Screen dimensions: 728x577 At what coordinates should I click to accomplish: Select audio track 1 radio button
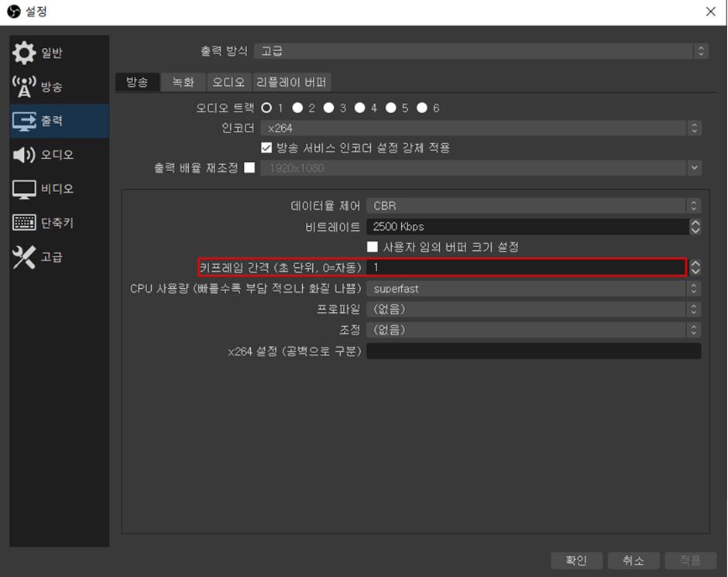[x=266, y=108]
